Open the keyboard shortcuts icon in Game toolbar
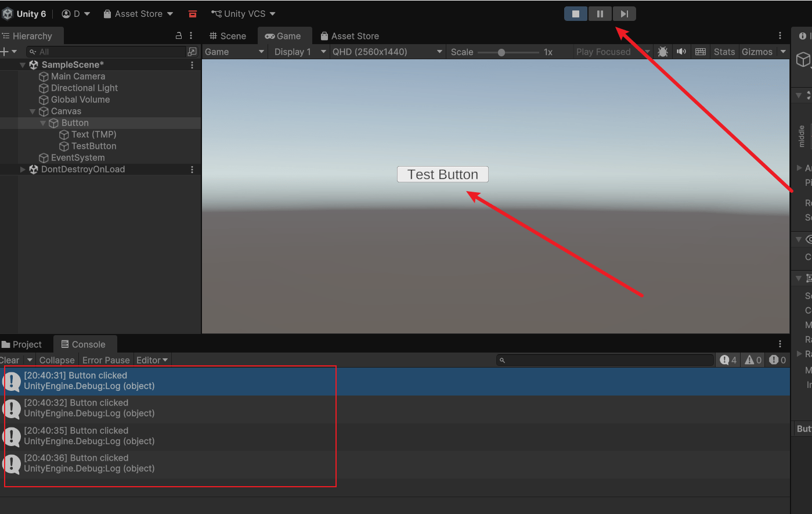 pos(701,52)
